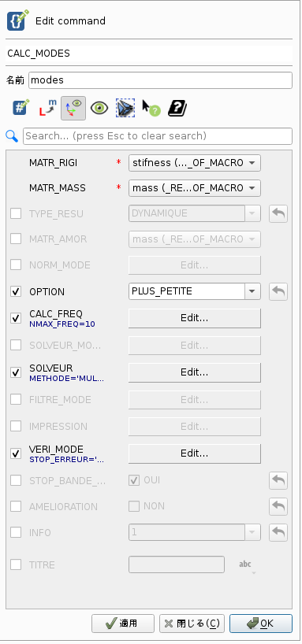Click the keyword search field

pyautogui.click(x=158, y=136)
